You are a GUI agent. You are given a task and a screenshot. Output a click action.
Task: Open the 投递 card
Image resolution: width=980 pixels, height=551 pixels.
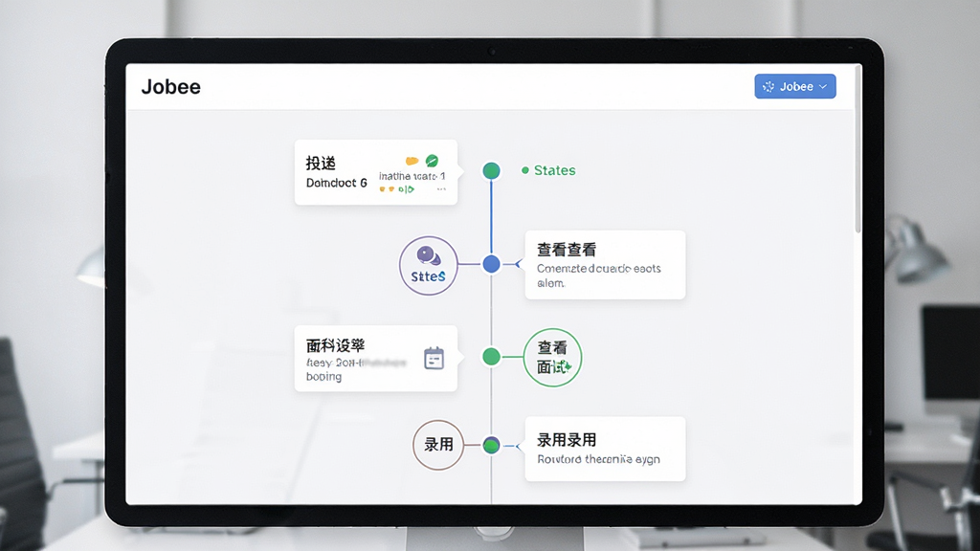click(375, 172)
